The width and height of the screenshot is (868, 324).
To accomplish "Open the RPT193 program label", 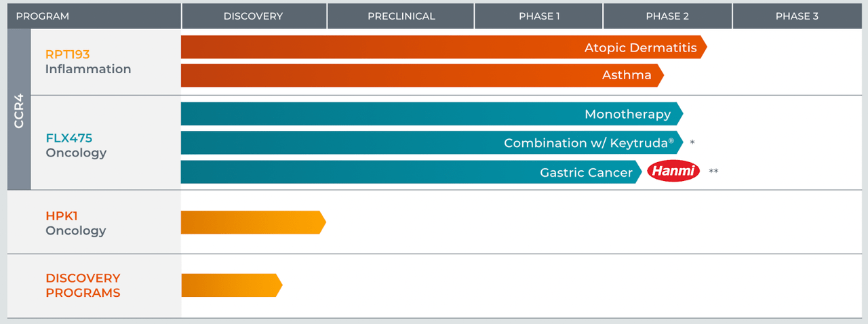I will click(68, 54).
